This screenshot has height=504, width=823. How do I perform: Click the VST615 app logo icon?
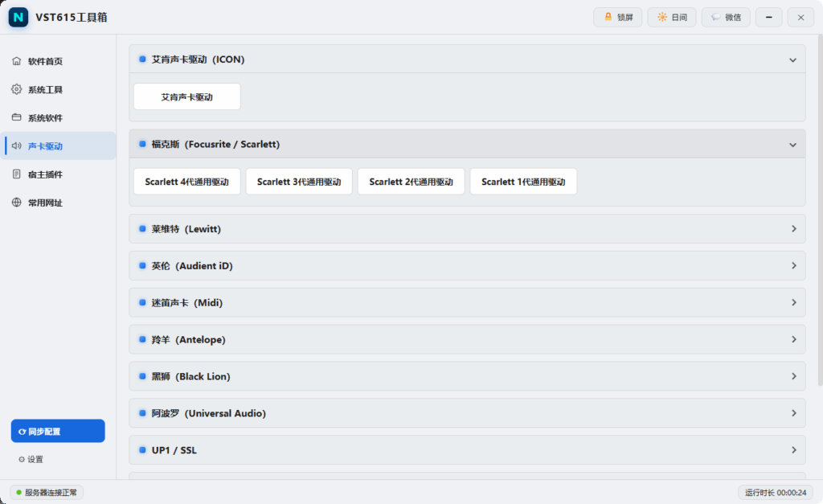[x=18, y=18]
